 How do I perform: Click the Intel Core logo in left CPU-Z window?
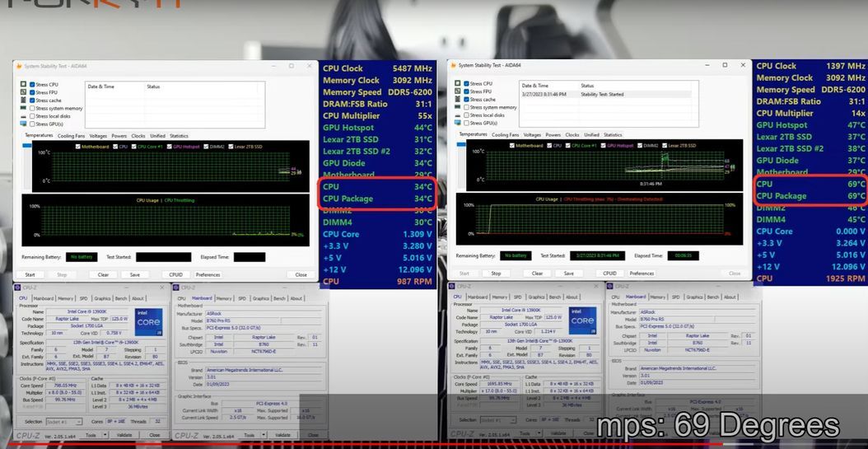148,321
